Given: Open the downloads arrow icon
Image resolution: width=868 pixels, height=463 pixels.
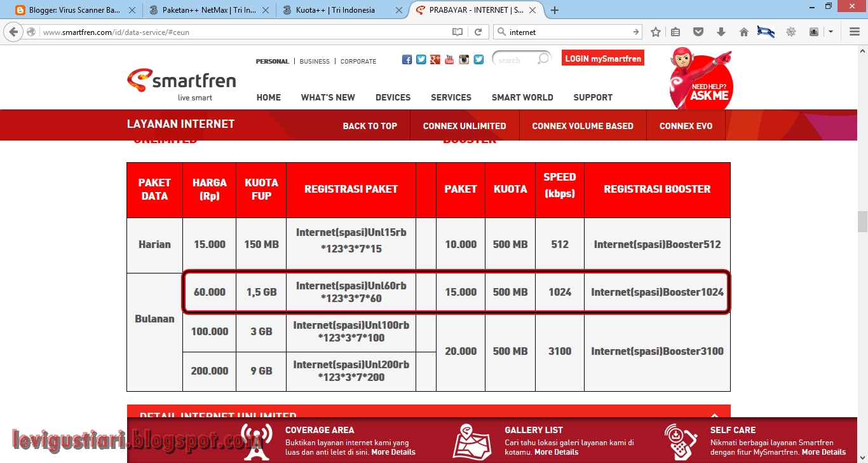Looking at the screenshot, I should (x=721, y=32).
